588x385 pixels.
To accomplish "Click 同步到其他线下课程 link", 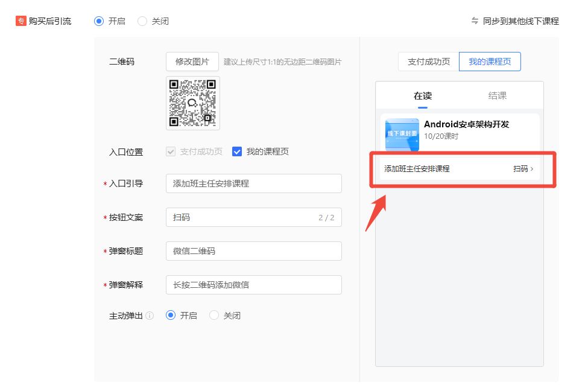I will (520, 21).
